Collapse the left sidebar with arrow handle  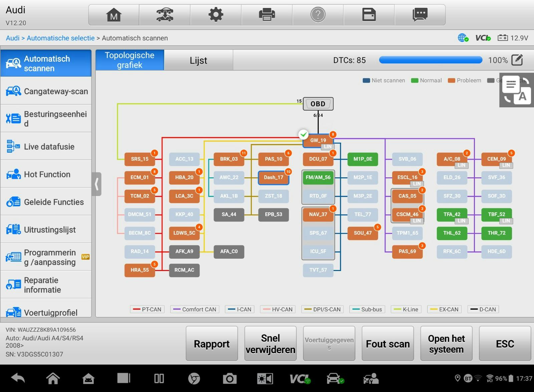click(96, 184)
